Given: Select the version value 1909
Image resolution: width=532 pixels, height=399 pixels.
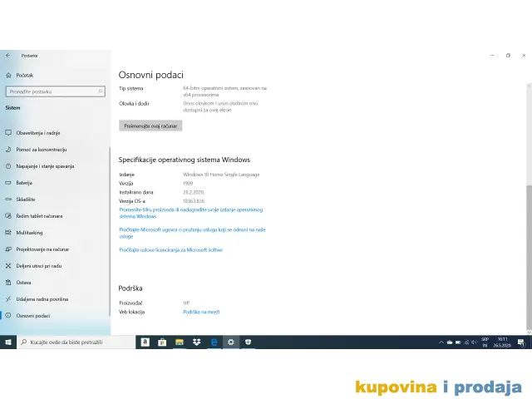Looking at the screenshot, I should coord(188,184).
